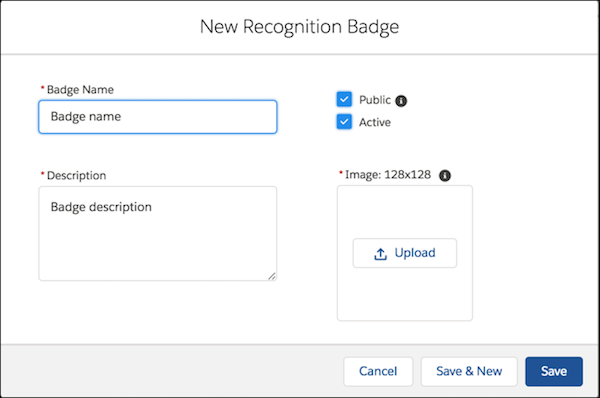Click the Active label text
The height and width of the screenshot is (398, 600).
tap(375, 122)
